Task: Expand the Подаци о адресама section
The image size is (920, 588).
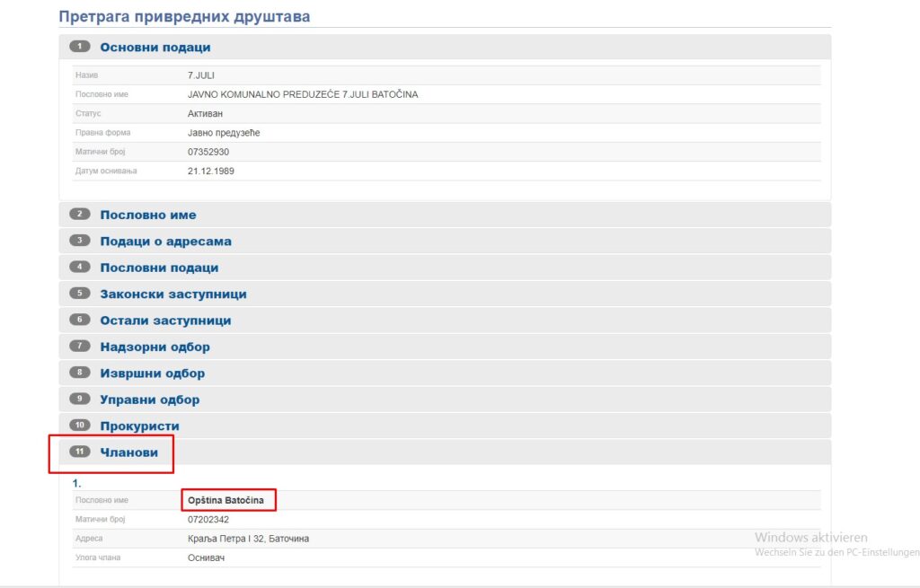Action: pos(165,241)
